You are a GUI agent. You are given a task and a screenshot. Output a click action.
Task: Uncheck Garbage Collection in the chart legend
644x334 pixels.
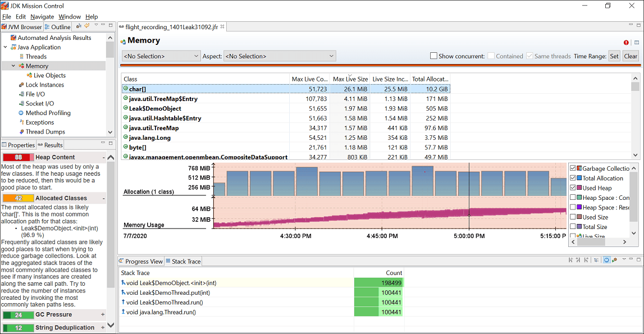tap(573, 168)
